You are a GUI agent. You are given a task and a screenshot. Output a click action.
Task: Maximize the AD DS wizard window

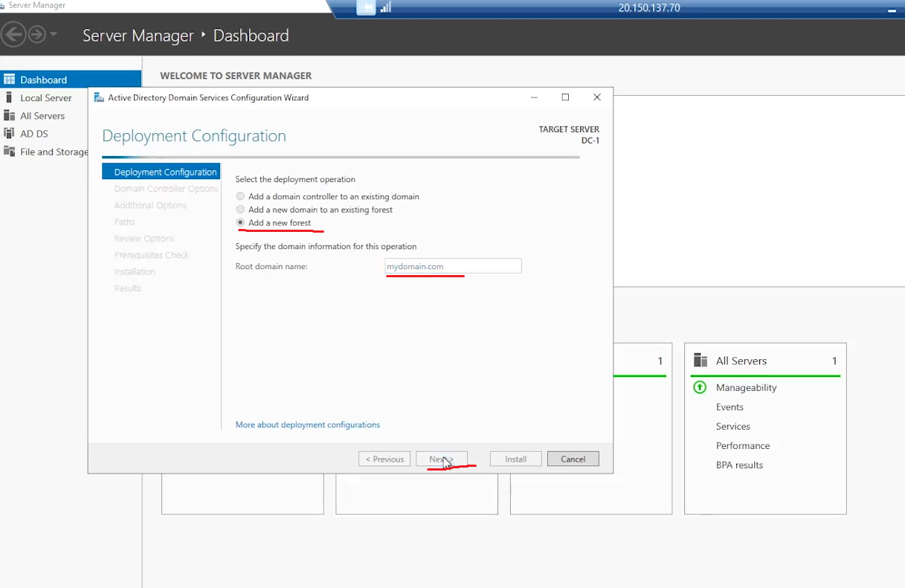[565, 97]
